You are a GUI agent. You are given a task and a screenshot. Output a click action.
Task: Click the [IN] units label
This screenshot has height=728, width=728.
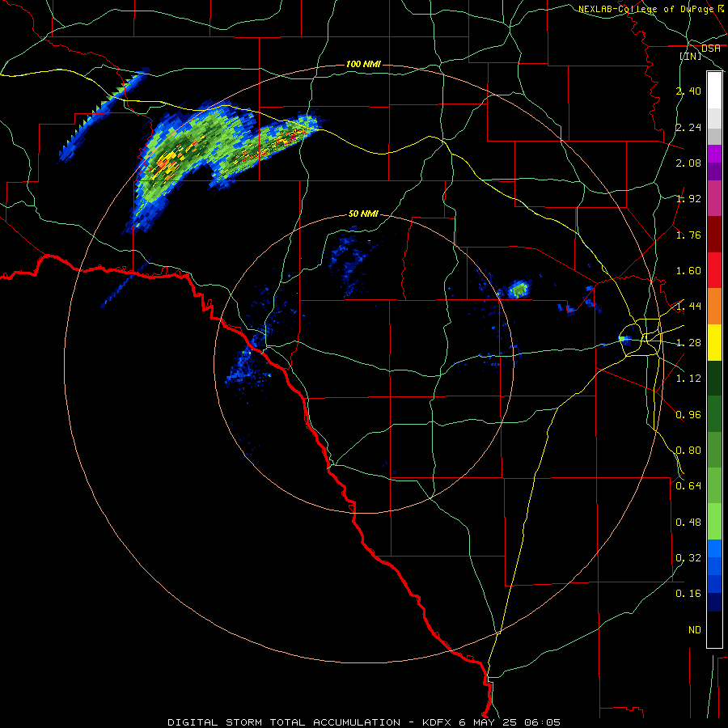coord(691,56)
